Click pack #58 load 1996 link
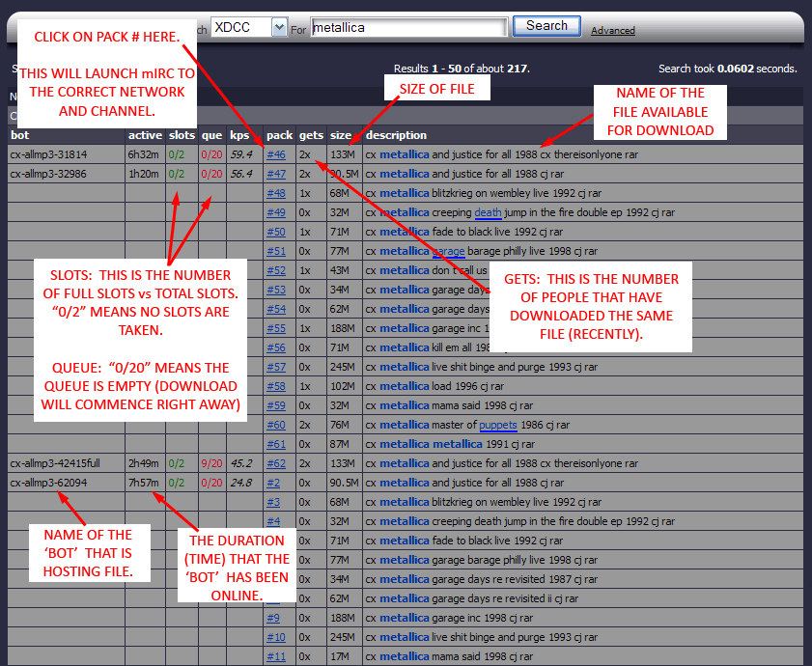This screenshot has height=666, width=812. coord(276,386)
